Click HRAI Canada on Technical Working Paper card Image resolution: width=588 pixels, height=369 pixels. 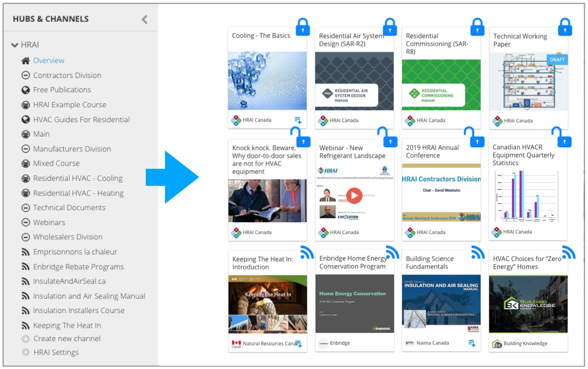(x=518, y=121)
